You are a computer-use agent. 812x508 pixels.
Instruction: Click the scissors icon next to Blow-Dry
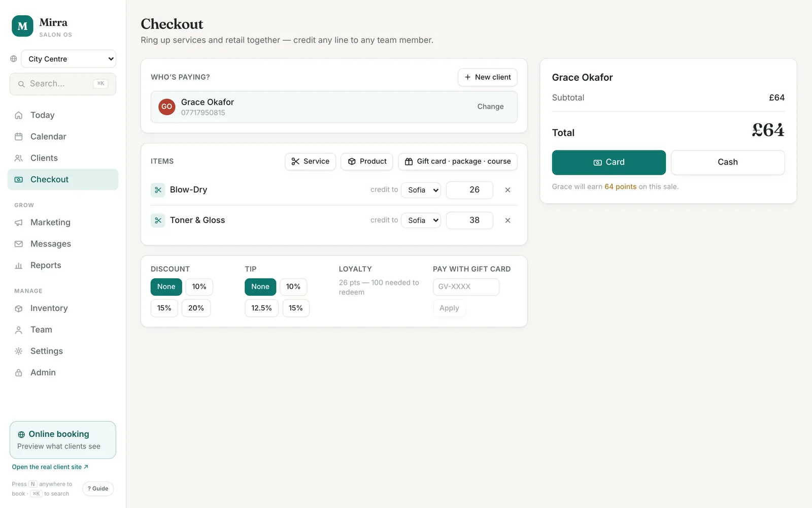coord(158,190)
